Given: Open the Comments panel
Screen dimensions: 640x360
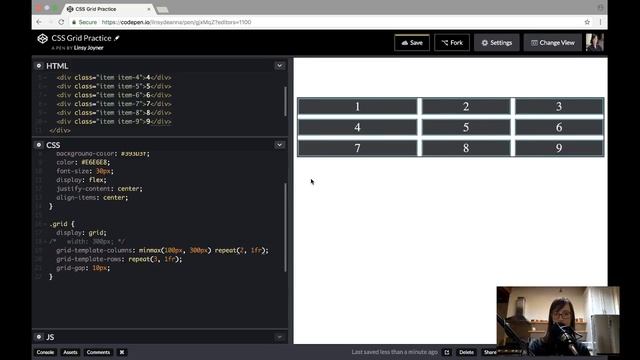Looking at the screenshot, I should 98,352.
